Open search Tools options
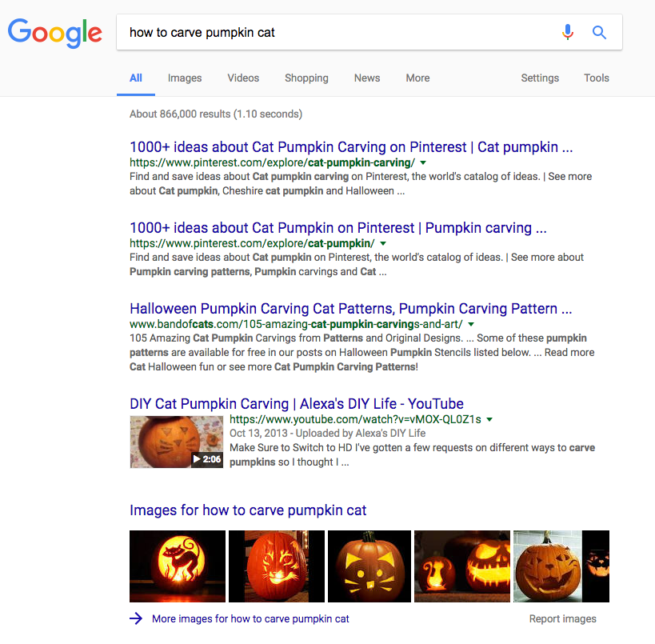The image size is (655, 644). pos(597,78)
